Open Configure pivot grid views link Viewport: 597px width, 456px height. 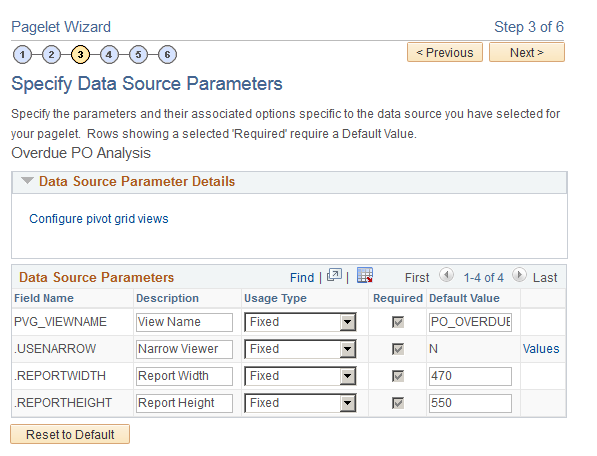(x=99, y=219)
